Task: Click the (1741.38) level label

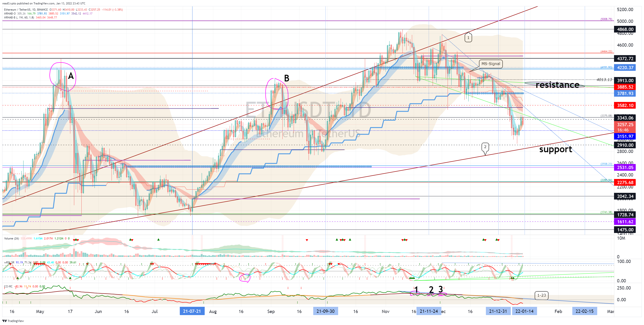Action: [x=606, y=212]
